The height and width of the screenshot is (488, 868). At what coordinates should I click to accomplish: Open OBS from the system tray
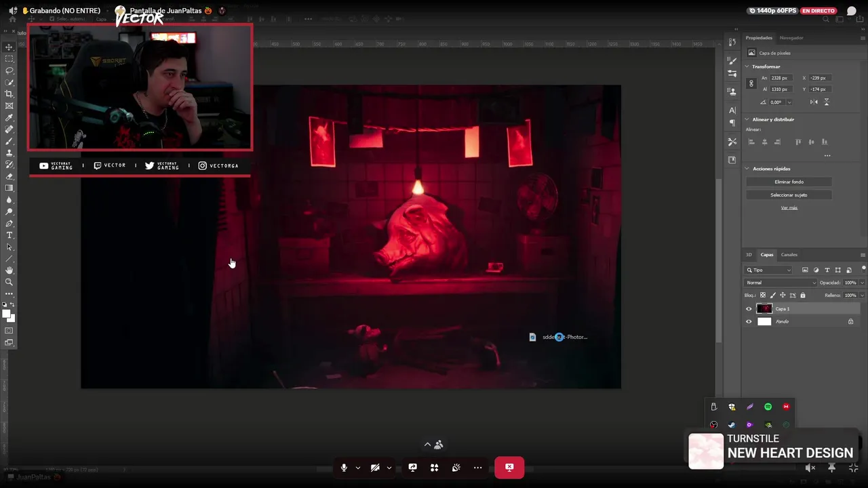point(713,425)
